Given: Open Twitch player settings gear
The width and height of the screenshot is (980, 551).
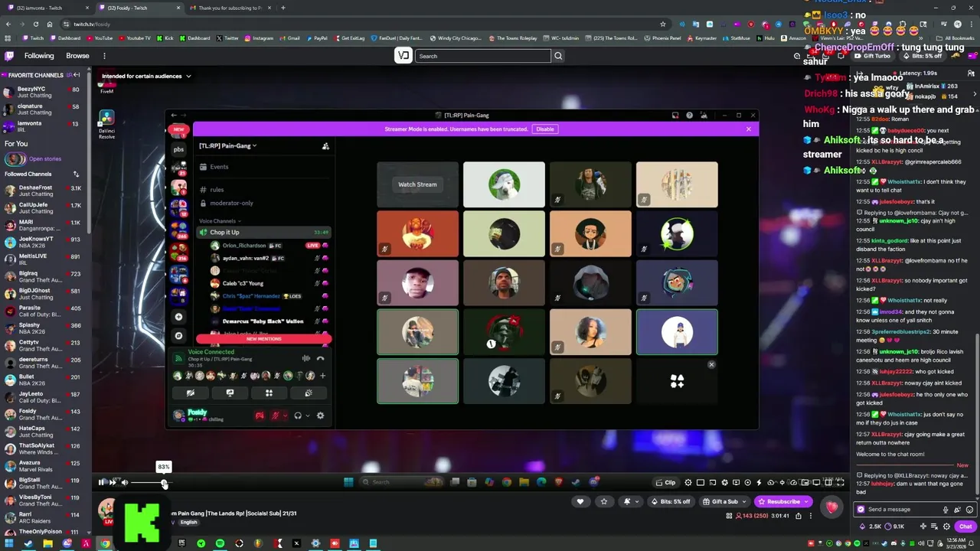Looking at the screenshot, I should 688,483.
